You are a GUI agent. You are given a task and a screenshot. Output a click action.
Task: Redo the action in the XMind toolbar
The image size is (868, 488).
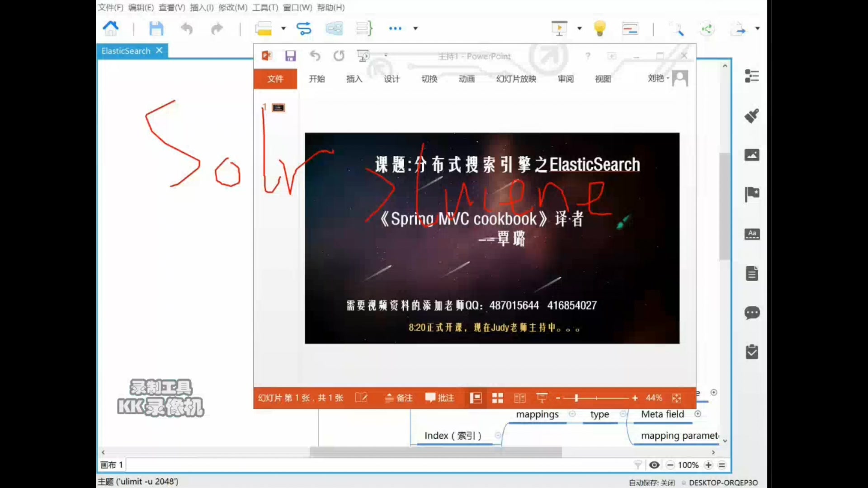[217, 28]
